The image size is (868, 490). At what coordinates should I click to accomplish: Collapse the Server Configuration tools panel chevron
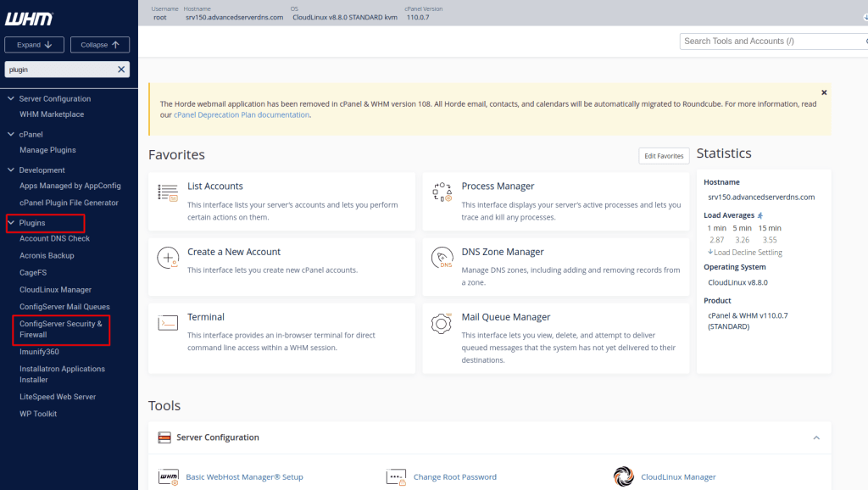[816, 437]
